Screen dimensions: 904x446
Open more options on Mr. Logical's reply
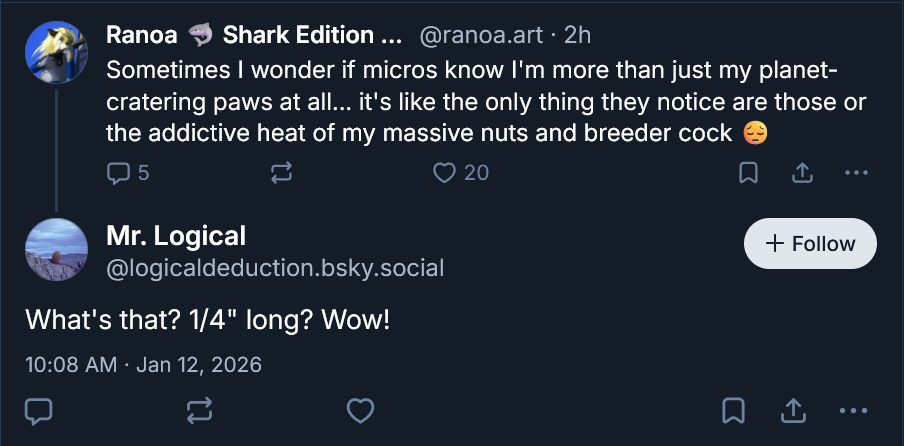pos(853,410)
